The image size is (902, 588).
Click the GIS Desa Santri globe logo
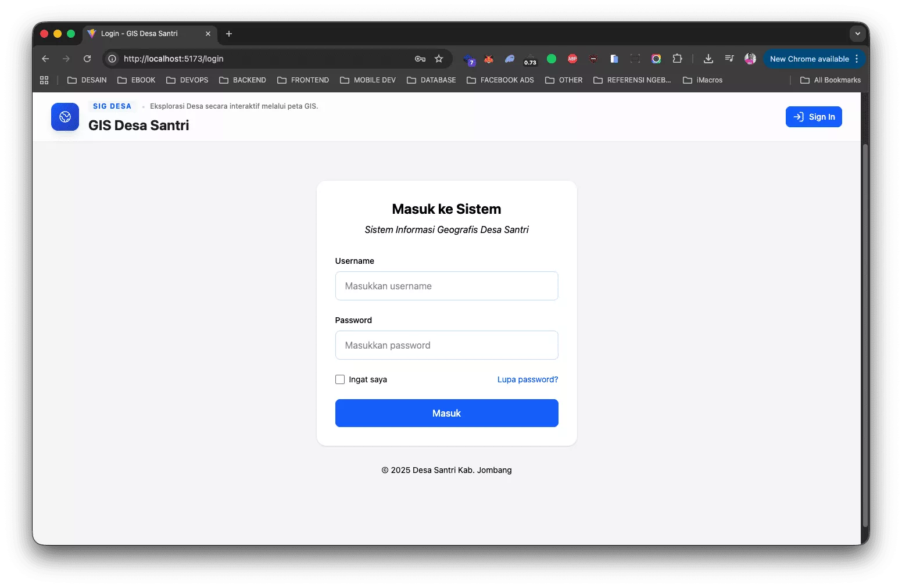[65, 117]
